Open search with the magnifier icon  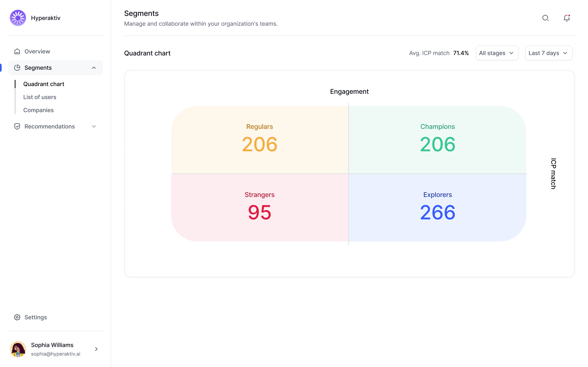[x=546, y=18]
